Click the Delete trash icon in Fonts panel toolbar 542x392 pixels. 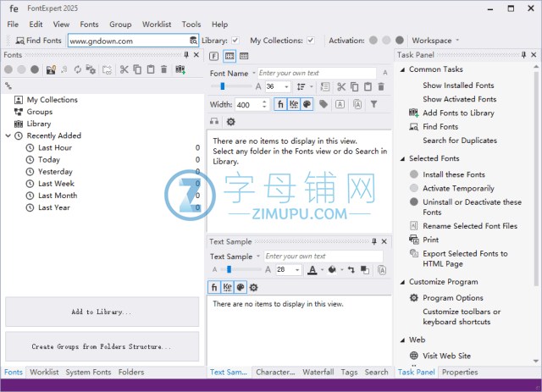[163, 69]
